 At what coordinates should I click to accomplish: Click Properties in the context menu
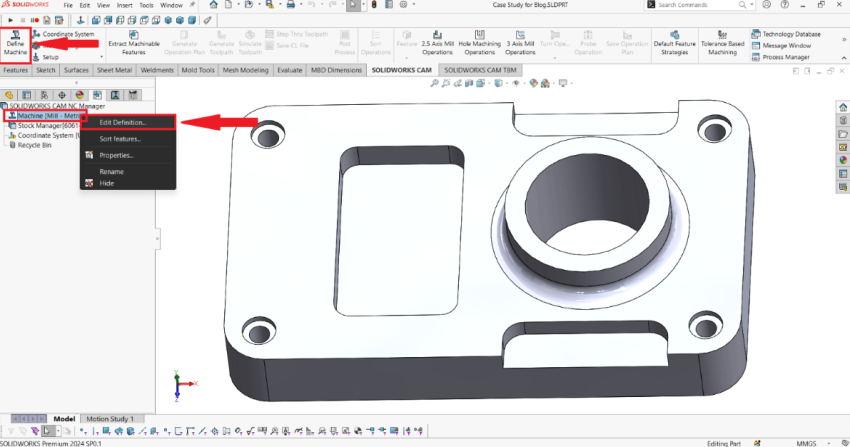(x=116, y=155)
